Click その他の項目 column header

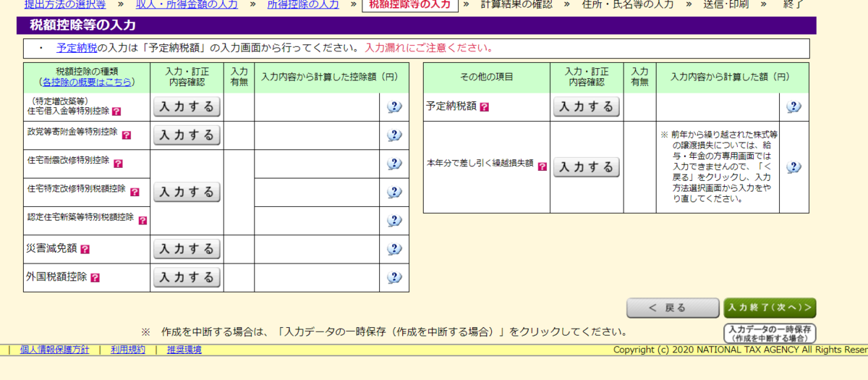coord(487,77)
